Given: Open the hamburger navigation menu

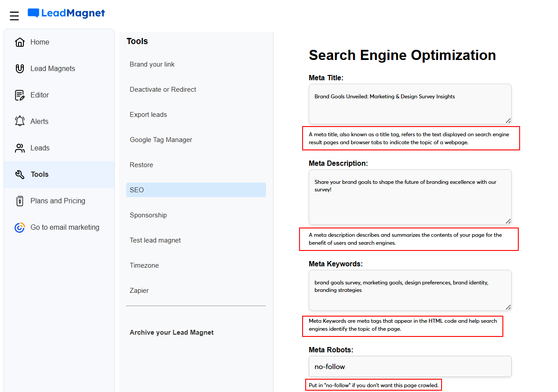Looking at the screenshot, I should [14, 15].
